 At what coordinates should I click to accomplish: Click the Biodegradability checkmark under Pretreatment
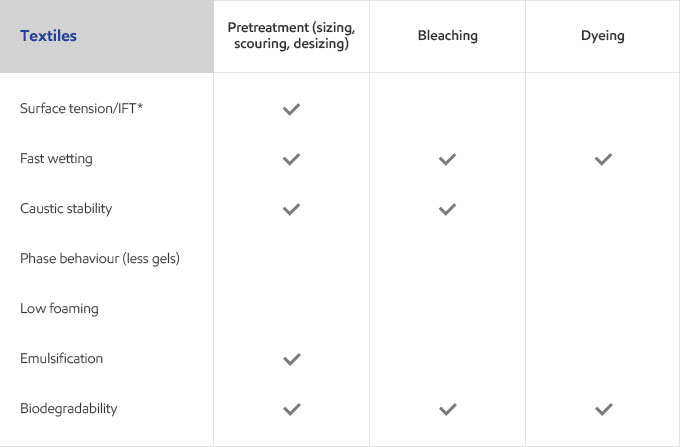(291, 409)
